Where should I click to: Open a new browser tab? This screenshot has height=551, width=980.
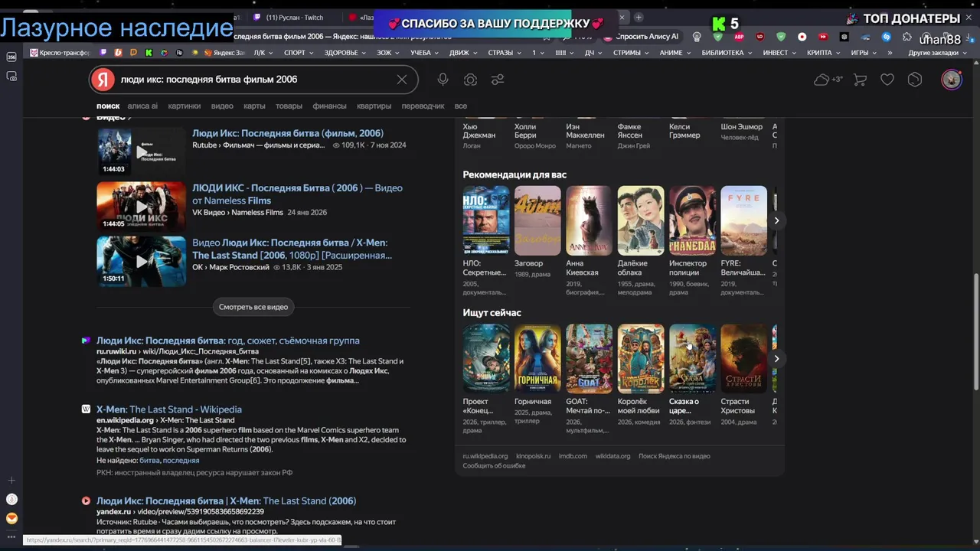(x=639, y=17)
